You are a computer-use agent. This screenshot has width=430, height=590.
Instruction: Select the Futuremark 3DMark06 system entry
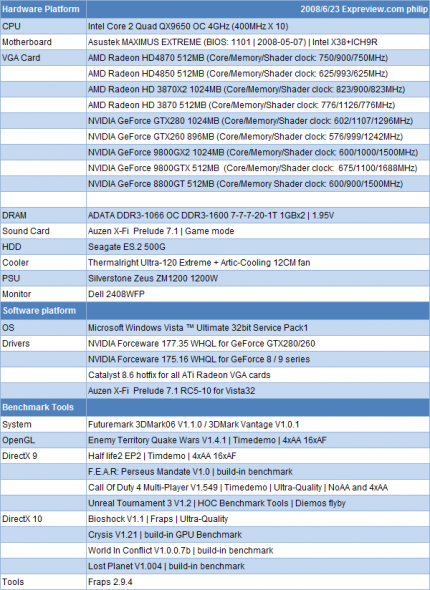coord(258,424)
